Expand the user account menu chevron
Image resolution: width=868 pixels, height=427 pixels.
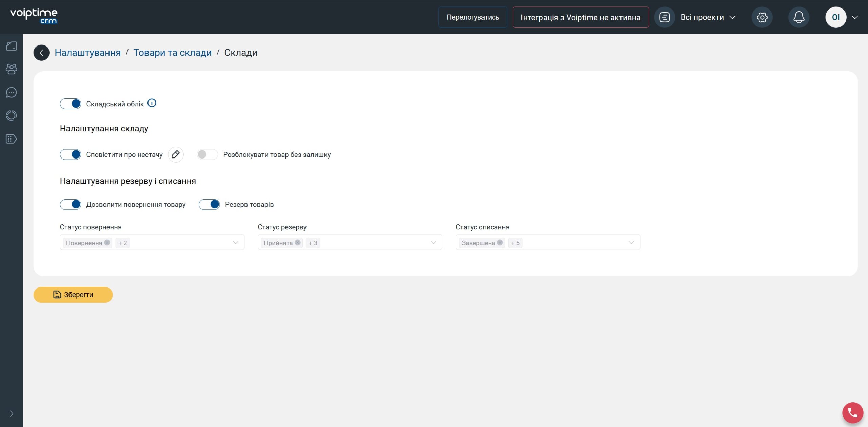point(855,17)
